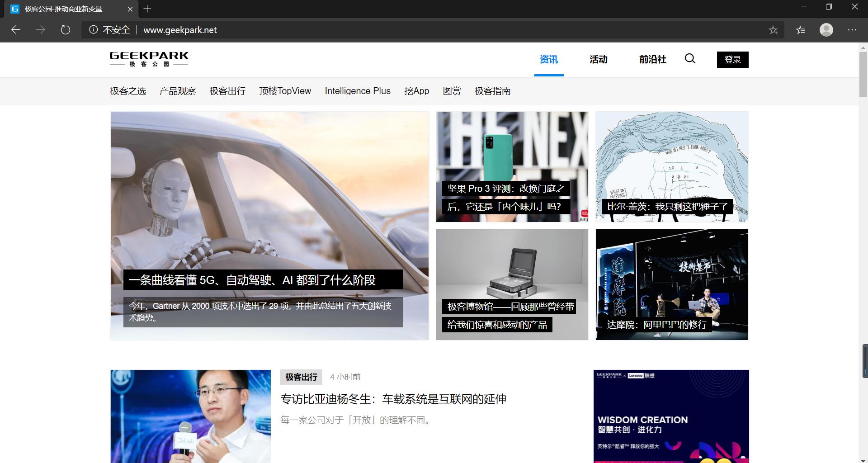Open the Intelligence Plus category
Image resolution: width=868 pixels, height=463 pixels.
pos(358,91)
